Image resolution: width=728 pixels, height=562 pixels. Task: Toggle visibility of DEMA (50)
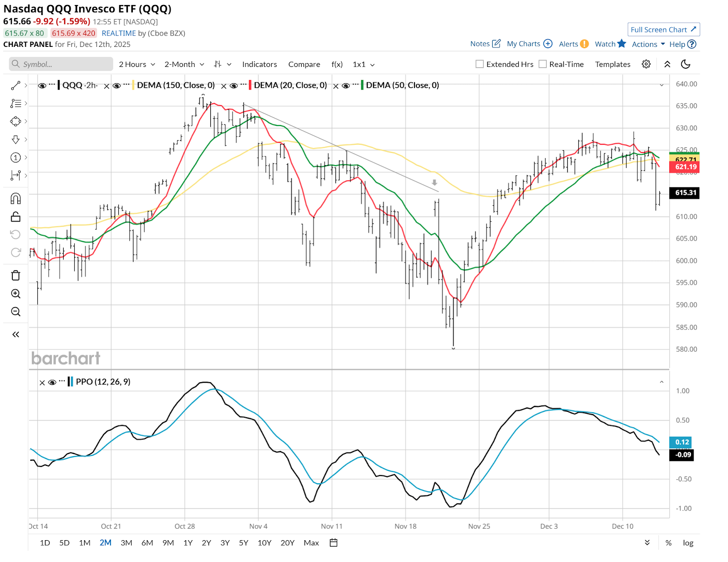346,86
